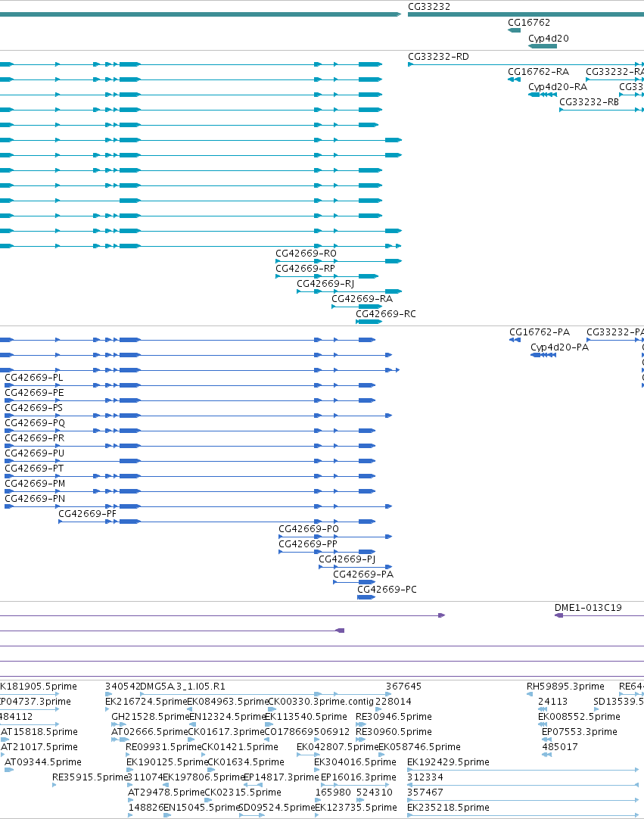Click the CG42669-PQ CDS label
Viewport: 644px width, 819px height.
click(x=35, y=423)
